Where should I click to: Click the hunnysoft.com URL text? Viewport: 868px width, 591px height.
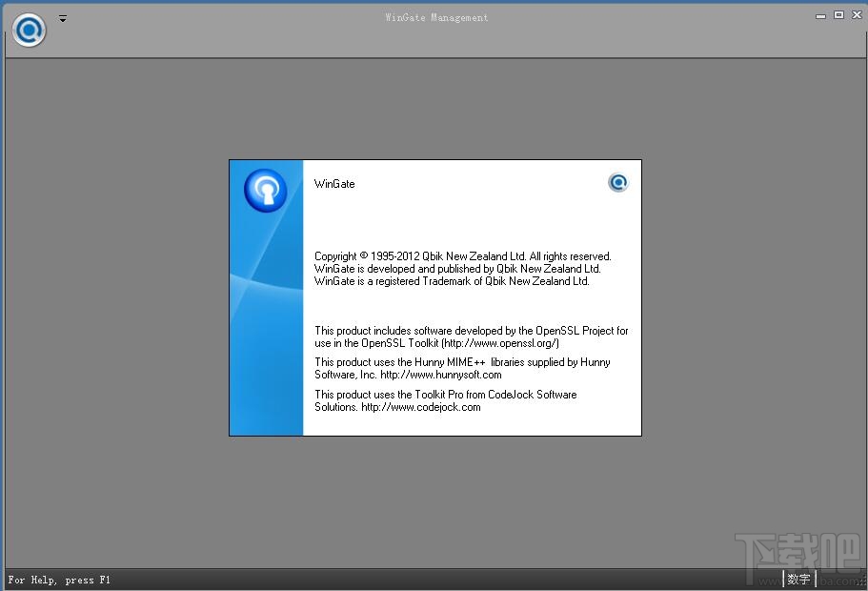point(440,375)
